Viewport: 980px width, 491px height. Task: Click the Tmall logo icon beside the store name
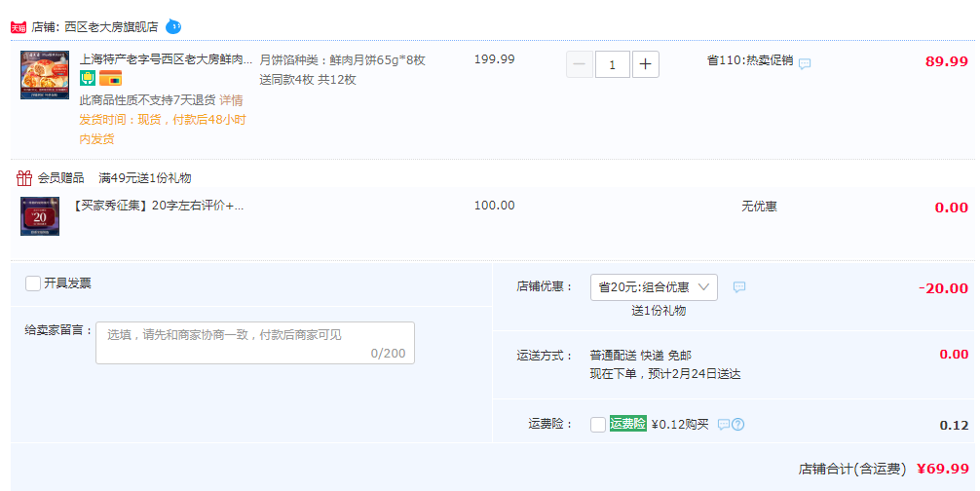pyautogui.click(x=19, y=27)
